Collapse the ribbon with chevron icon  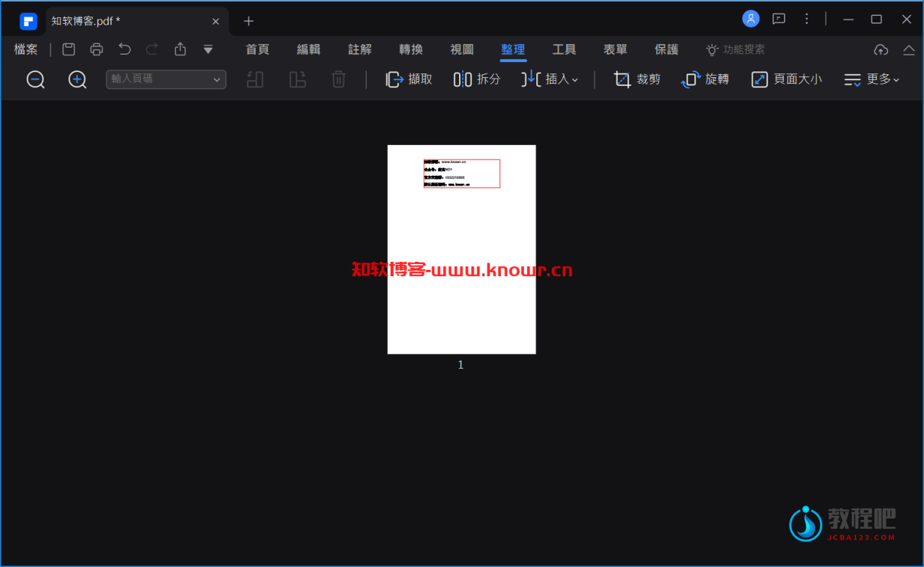pyautogui.click(x=909, y=49)
